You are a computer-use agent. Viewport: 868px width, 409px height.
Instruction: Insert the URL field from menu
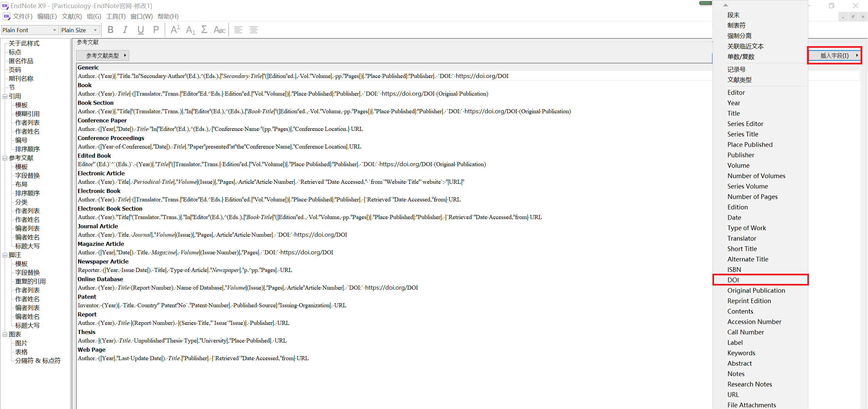[761, 394]
